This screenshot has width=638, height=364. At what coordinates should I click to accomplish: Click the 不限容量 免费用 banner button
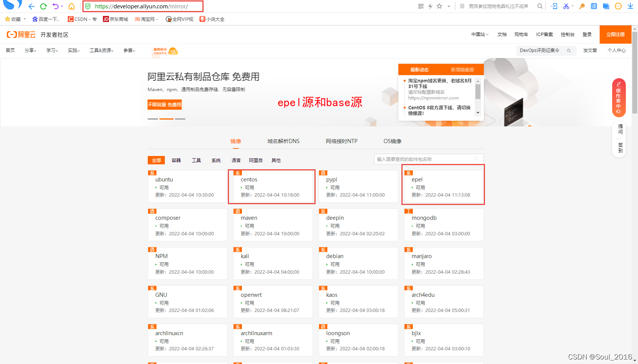click(x=164, y=104)
